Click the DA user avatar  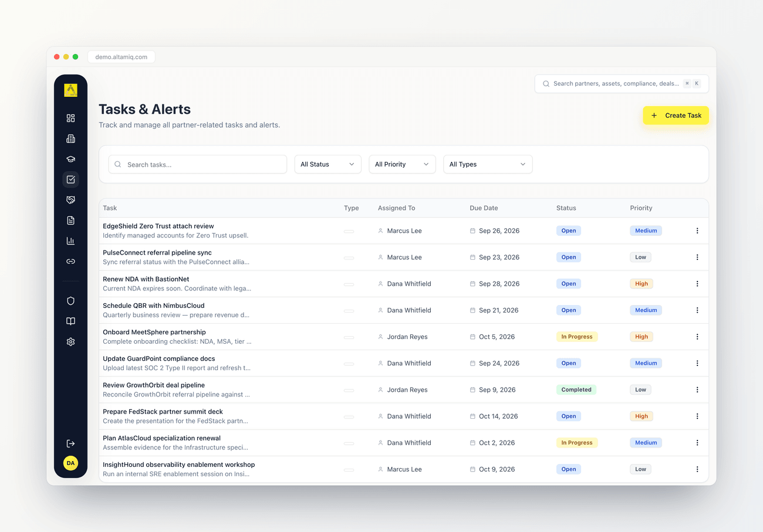[70, 463]
